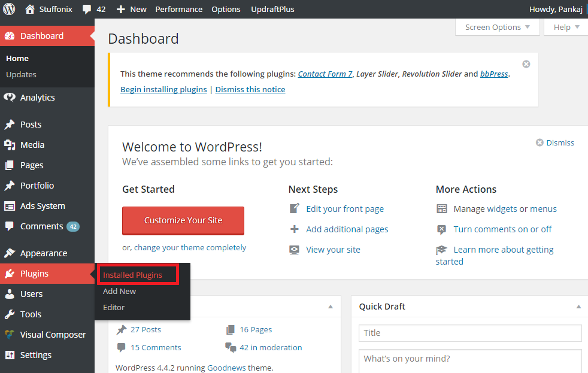Click the Customize Your Site button

183,220
